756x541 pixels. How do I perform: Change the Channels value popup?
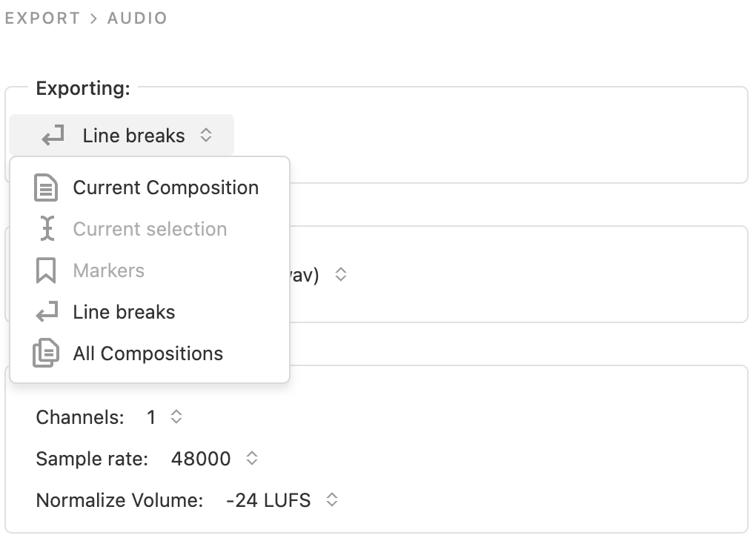(x=164, y=417)
